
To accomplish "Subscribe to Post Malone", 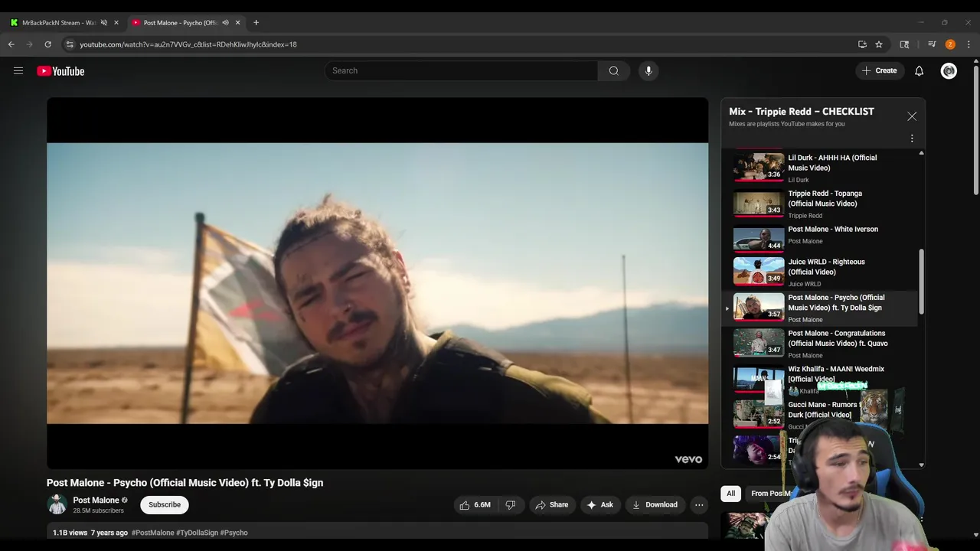I will (165, 505).
